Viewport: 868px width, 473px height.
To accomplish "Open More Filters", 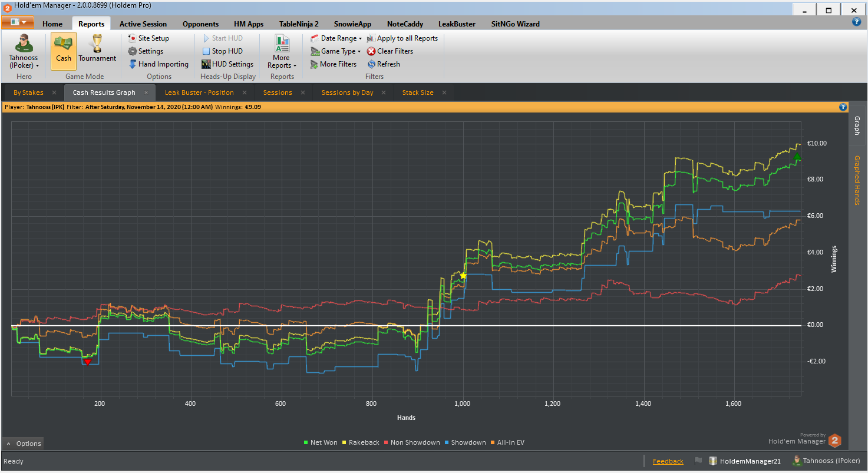I will pos(334,64).
